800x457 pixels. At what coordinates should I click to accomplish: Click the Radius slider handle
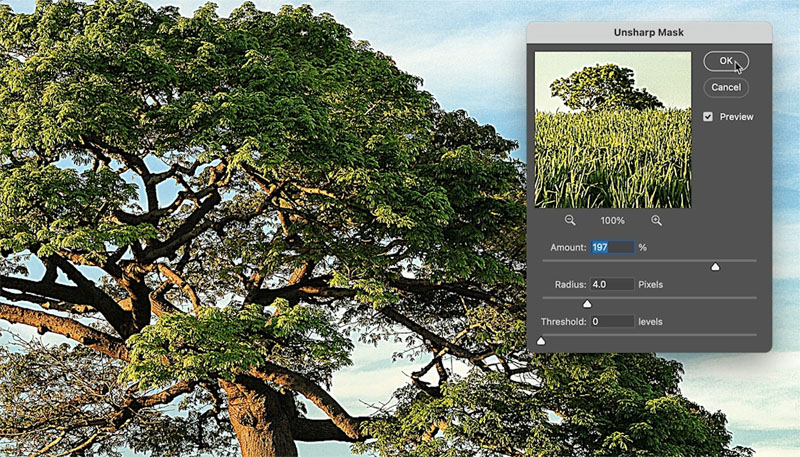pyautogui.click(x=587, y=304)
